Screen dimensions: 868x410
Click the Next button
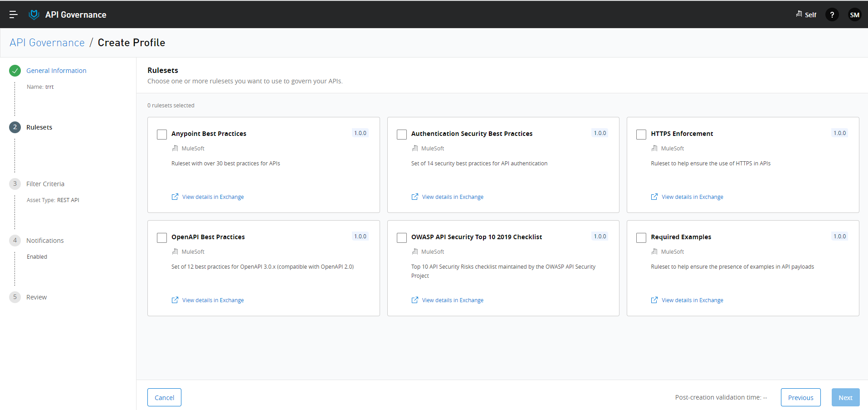tap(845, 397)
